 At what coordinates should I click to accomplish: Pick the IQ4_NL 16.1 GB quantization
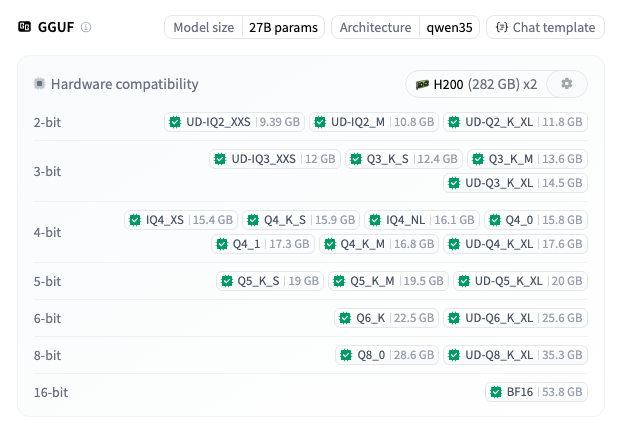(x=422, y=220)
